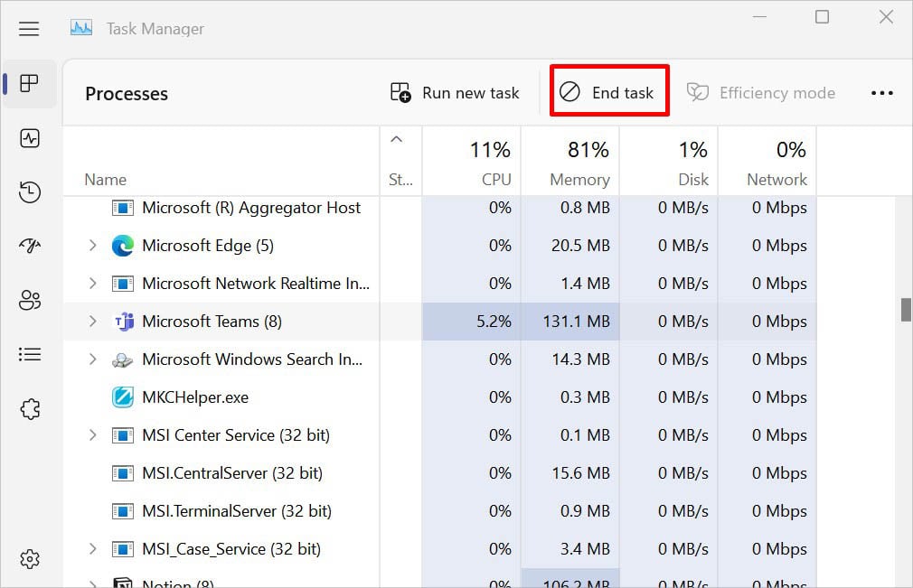Click the Task Manager app icon in title bar
The height and width of the screenshot is (588, 913).
coord(81,28)
